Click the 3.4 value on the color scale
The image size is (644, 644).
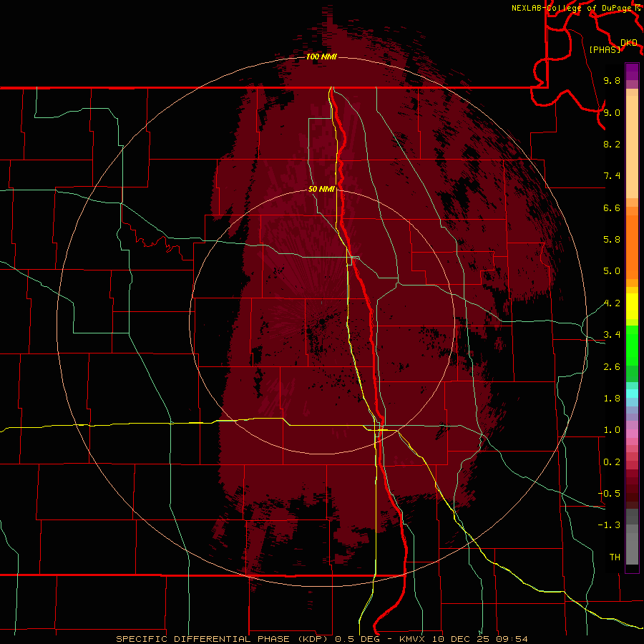coord(612,335)
